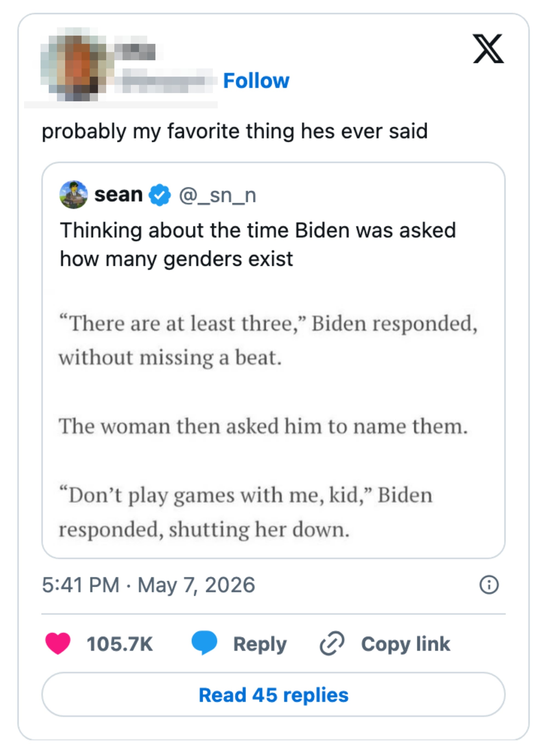Click the Reply text label
This screenshot has width=547, height=756.
coord(260,644)
